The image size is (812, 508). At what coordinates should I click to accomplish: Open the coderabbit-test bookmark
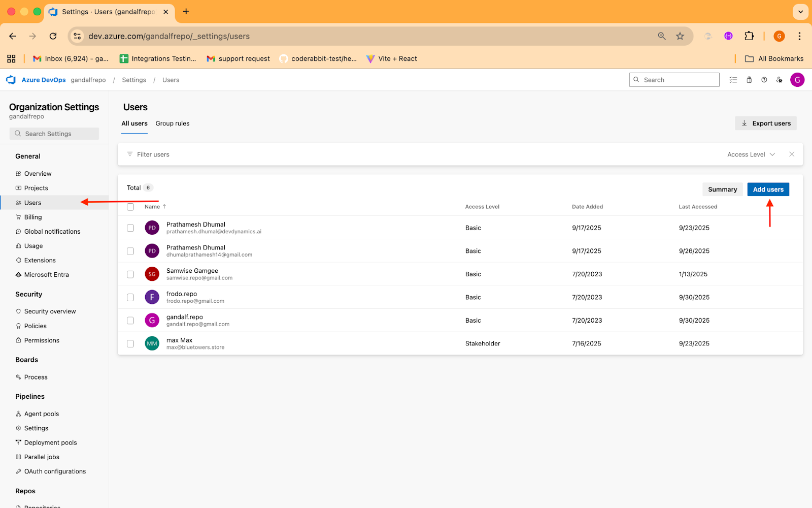318,58
